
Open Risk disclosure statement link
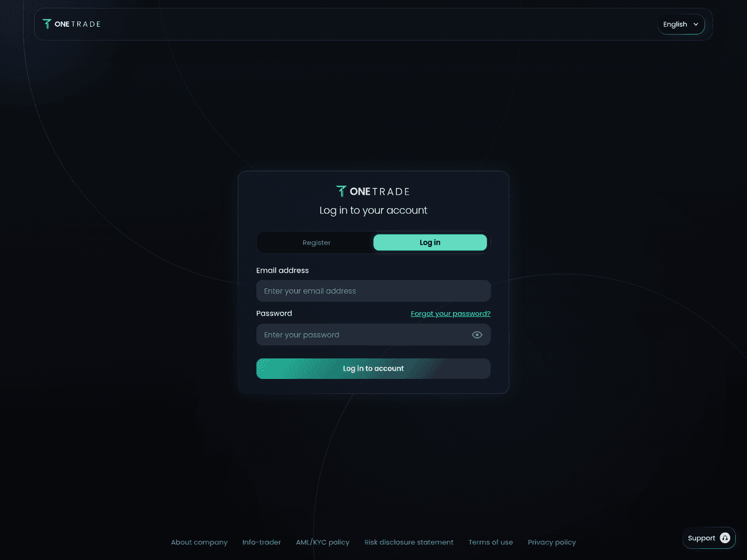coord(409,543)
